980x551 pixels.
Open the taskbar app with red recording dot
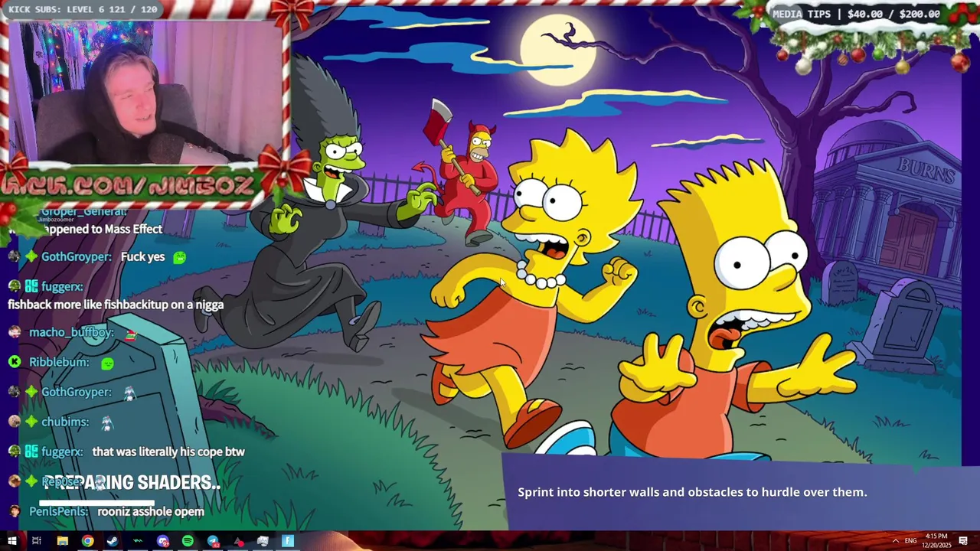tap(238, 541)
